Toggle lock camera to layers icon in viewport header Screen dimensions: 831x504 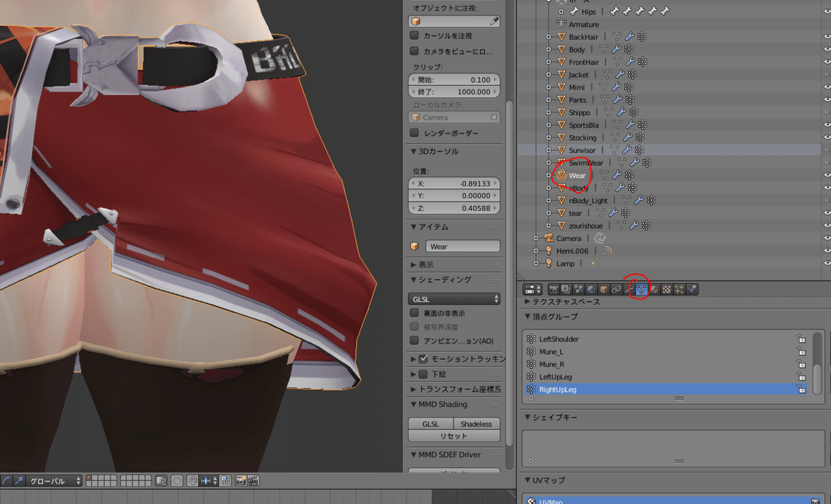pyautogui.click(x=161, y=480)
